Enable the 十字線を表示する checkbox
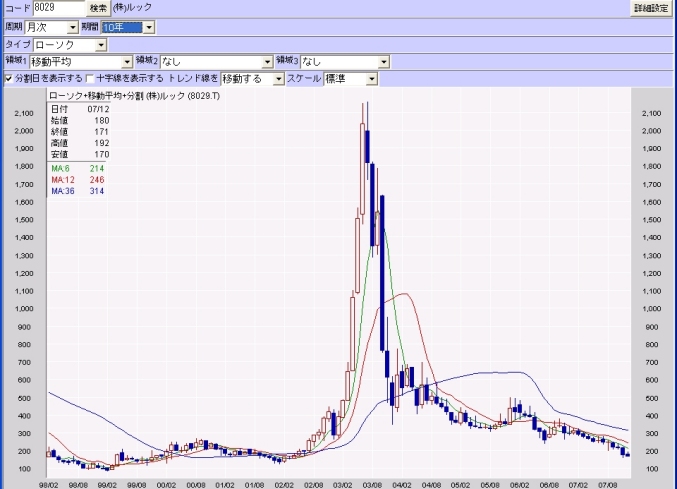This screenshot has height=489, width=677. click(90, 78)
